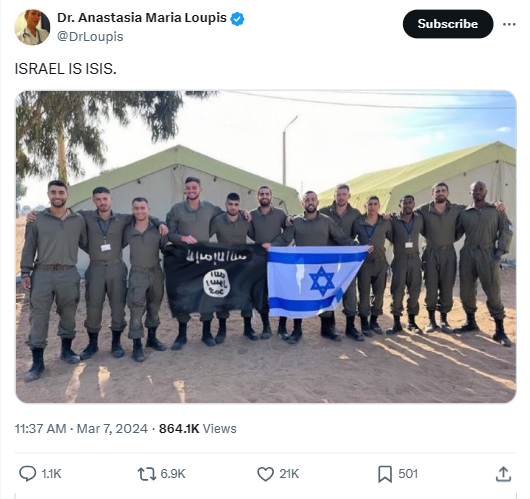Reply using the speech bubble icon
Viewport: 530px width, 499px height.
pyautogui.click(x=27, y=474)
